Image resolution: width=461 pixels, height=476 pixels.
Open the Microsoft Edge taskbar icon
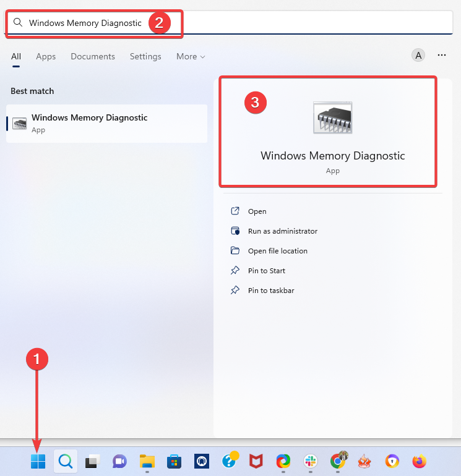coord(283,461)
